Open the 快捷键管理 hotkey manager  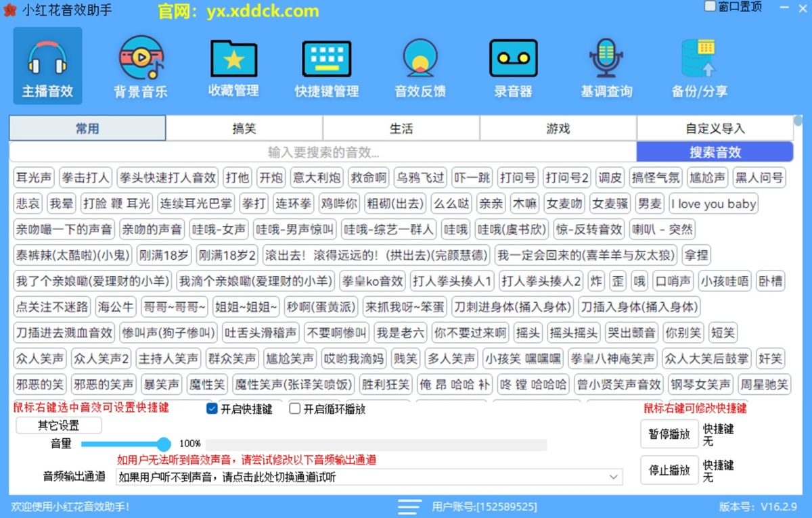[x=326, y=66]
